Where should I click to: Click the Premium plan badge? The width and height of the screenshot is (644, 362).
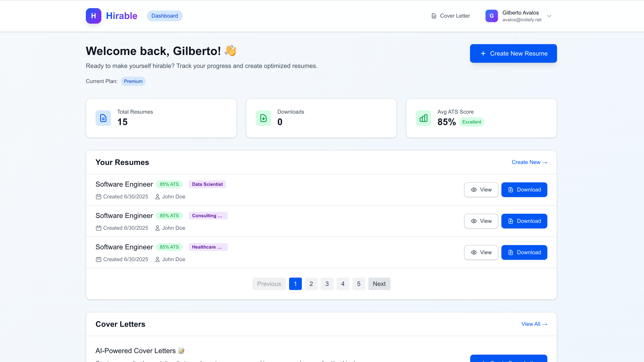tap(133, 81)
